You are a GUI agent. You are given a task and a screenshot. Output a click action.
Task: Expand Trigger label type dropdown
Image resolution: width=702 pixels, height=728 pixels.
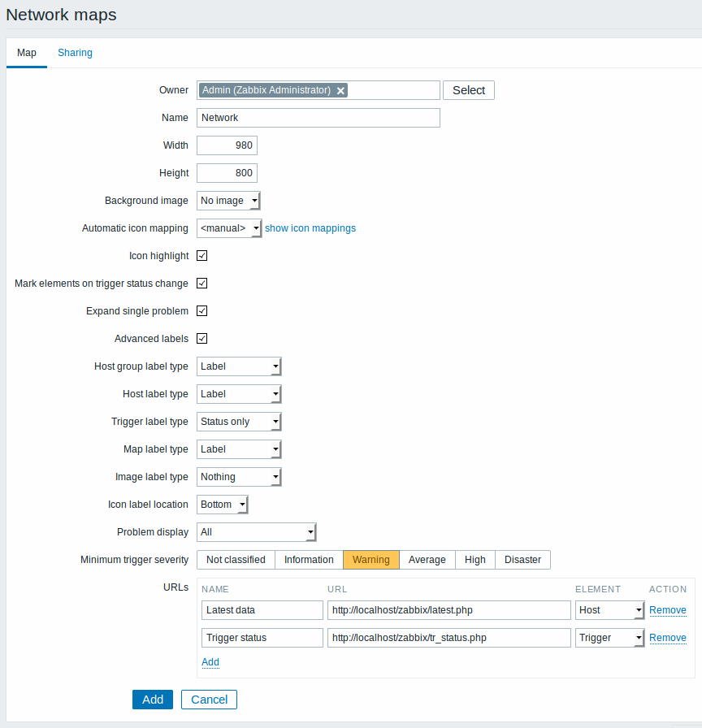239,422
